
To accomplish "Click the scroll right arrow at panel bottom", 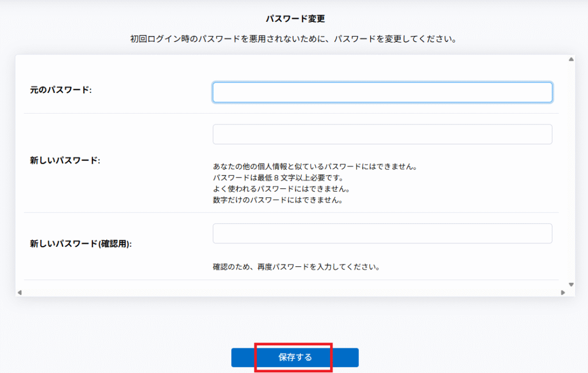I will point(563,293).
